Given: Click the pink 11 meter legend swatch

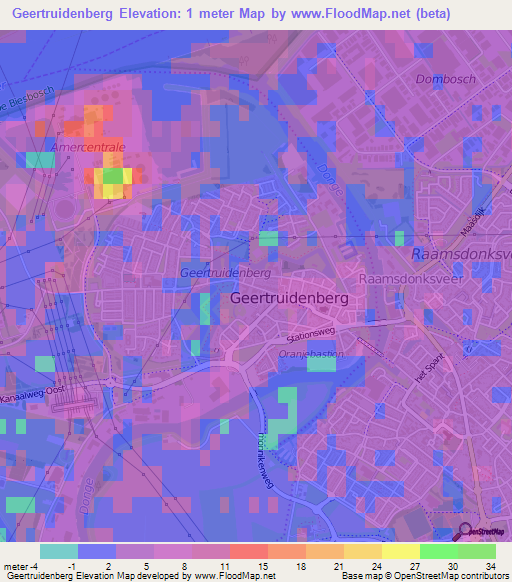Looking at the screenshot, I should pos(211,552).
